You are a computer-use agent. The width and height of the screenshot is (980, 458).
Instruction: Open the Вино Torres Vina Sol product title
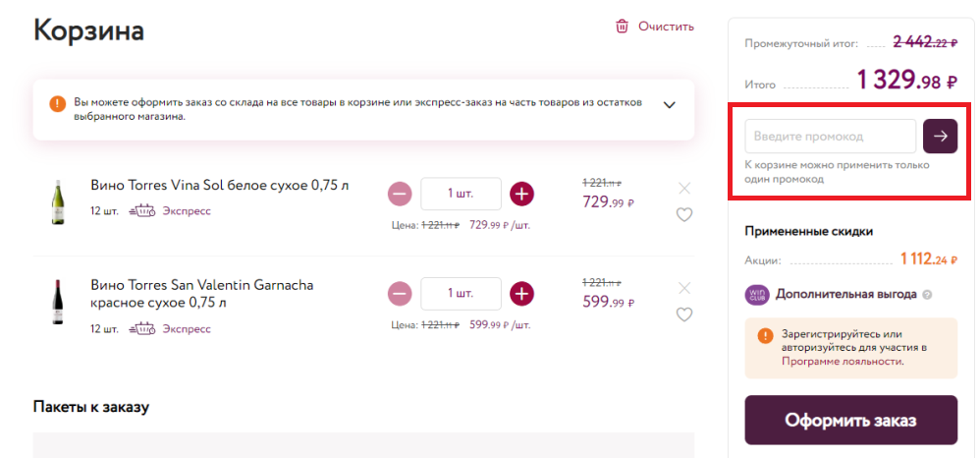tap(219, 185)
